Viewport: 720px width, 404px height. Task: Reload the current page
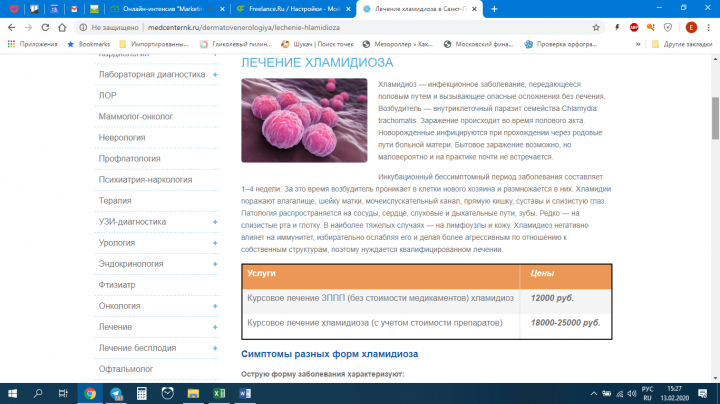click(45, 28)
